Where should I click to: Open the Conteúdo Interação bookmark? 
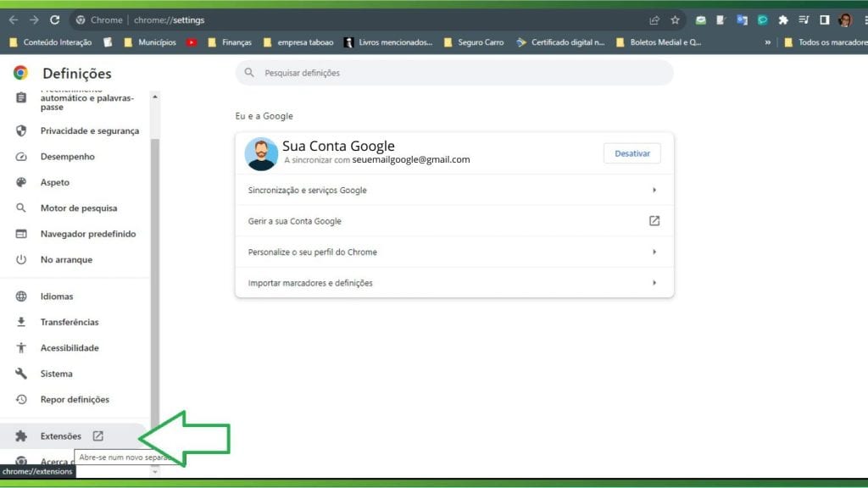(x=51, y=42)
